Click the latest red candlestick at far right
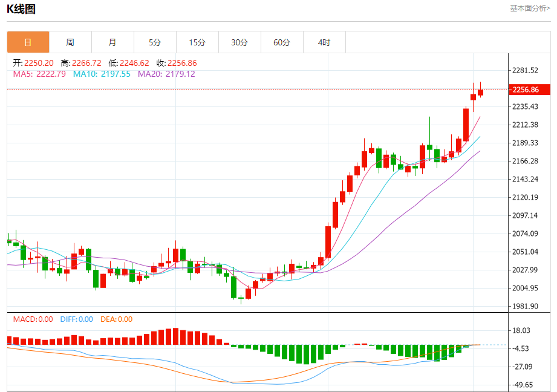This screenshot has height=392, width=557. [x=480, y=93]
